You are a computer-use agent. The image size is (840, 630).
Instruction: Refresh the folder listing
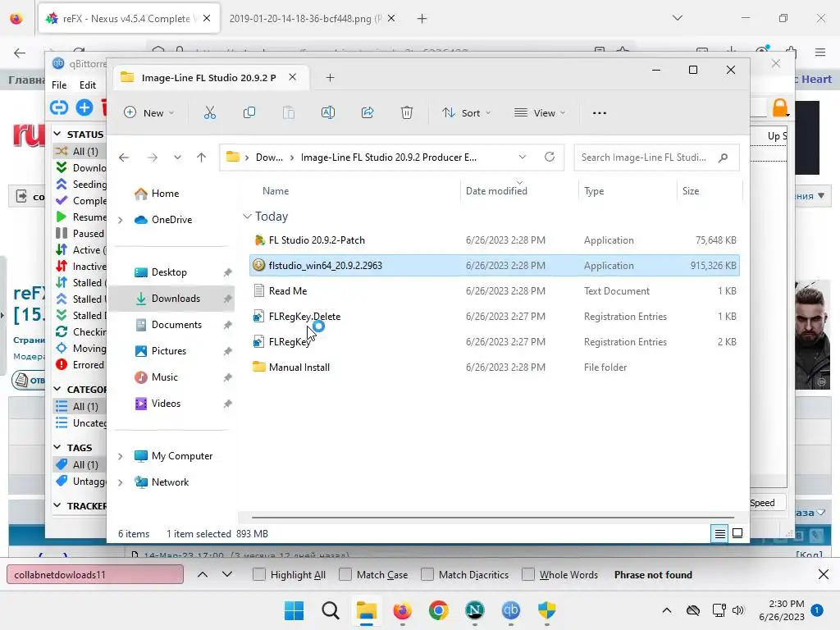point(549,157)
